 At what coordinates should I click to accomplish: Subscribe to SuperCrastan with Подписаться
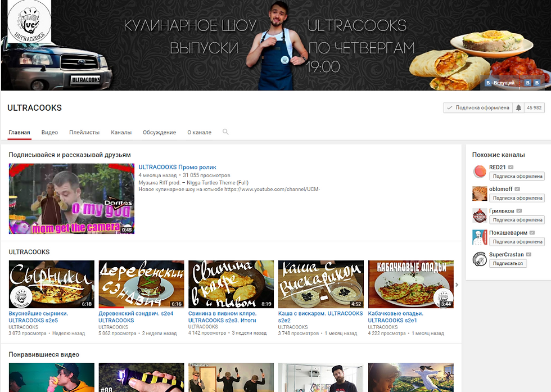click(x=508, y=263)
